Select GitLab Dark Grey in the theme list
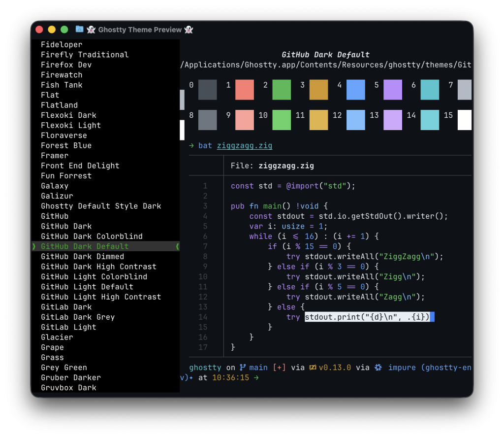The height and width of the screenshot is (438, 504). pos(78,317)
